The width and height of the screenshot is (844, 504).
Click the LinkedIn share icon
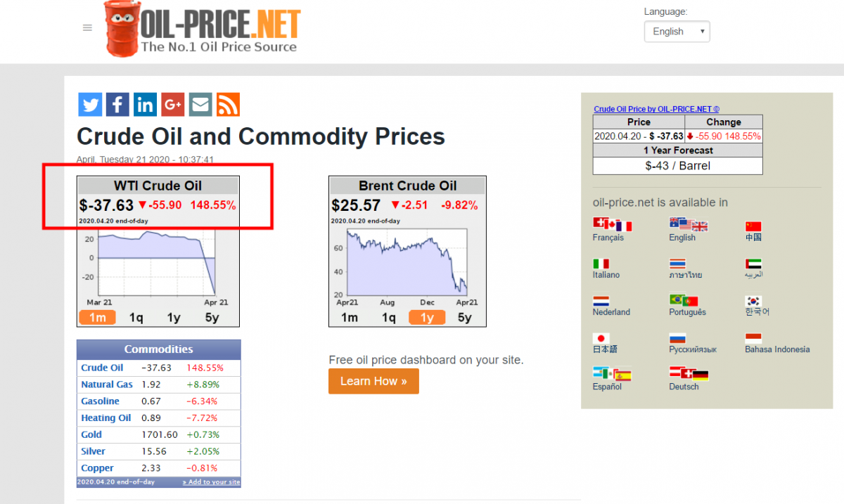[x=145, y=105]
